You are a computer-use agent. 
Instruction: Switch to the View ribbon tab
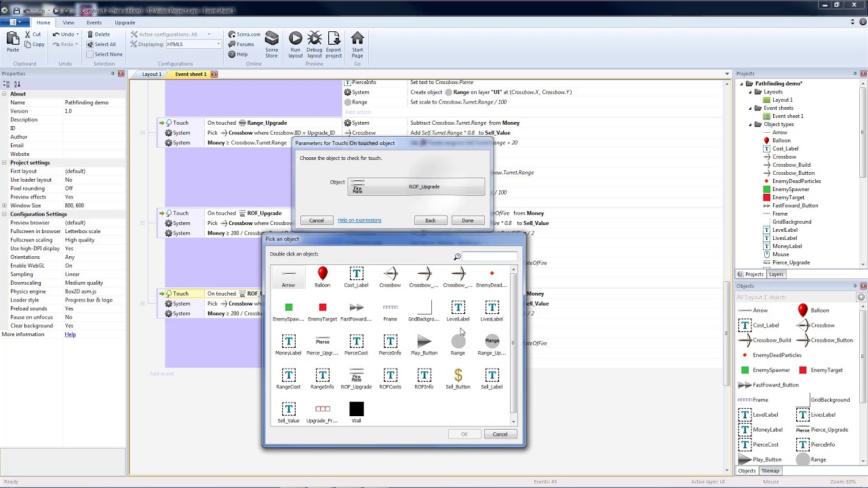pos(68,22)
